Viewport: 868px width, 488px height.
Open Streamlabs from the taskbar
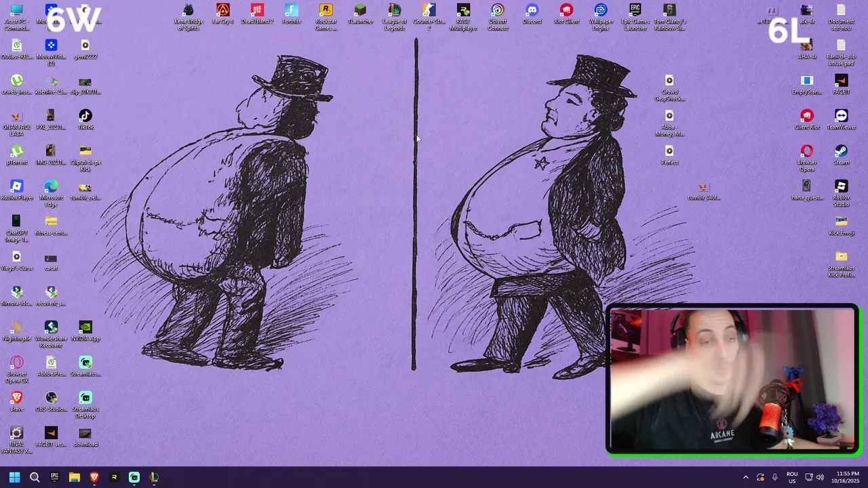(x=134, y=477)
